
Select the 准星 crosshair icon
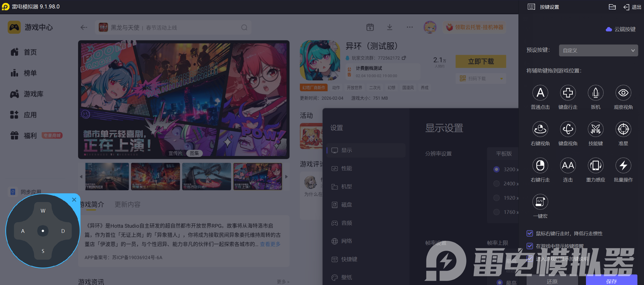pos(623,129)
